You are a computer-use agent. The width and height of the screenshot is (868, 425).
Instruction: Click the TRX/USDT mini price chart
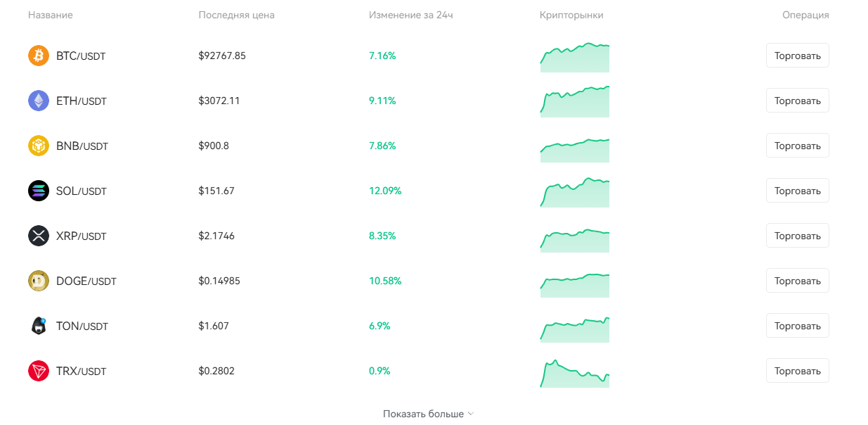[x=574, y=373]
